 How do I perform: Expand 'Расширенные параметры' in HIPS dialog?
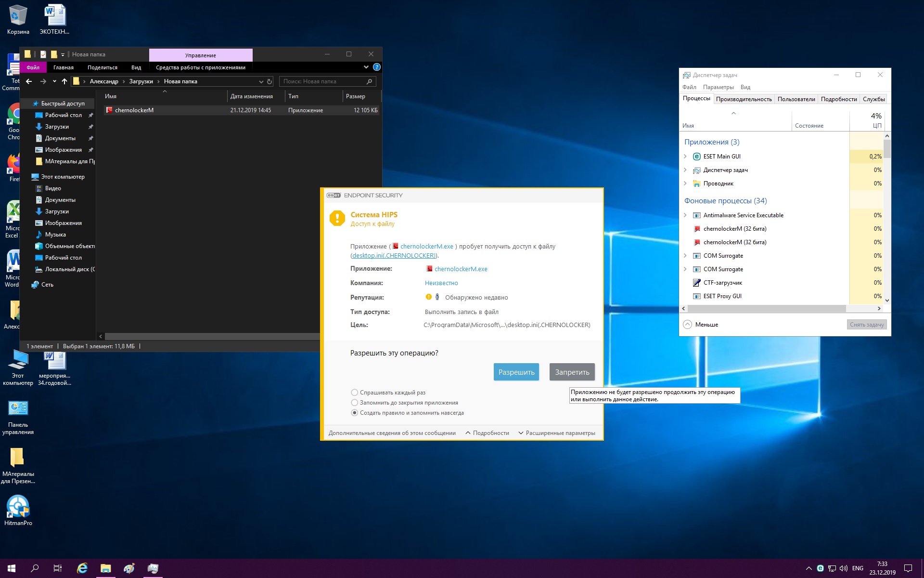pos(556,433)
